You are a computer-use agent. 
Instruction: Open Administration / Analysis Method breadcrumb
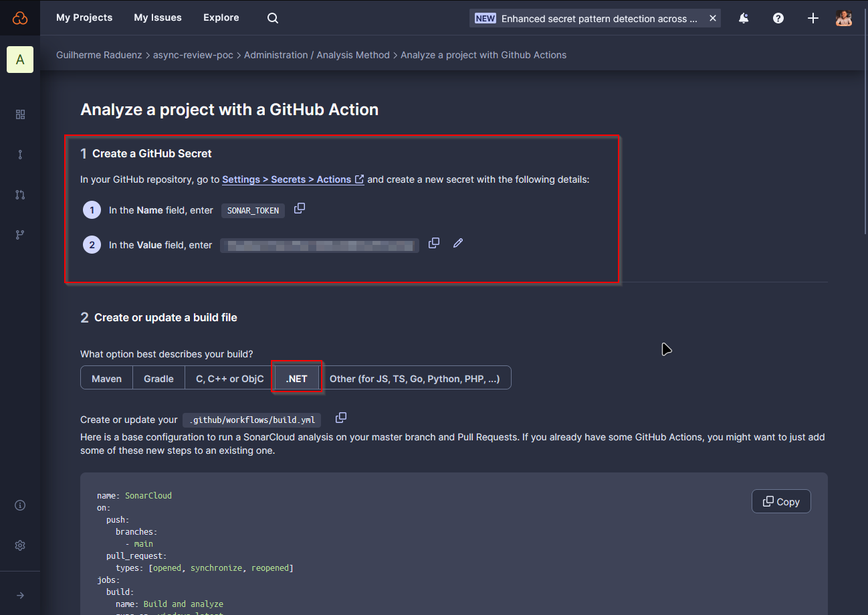point(317,55)
